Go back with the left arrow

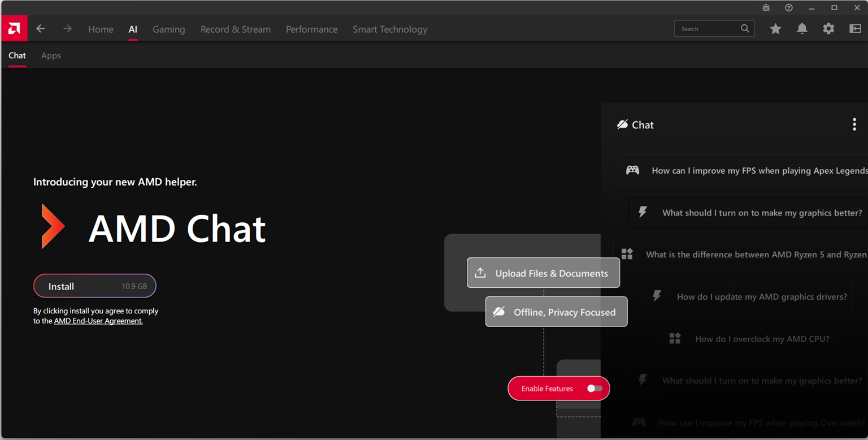(x=41, y=29)
